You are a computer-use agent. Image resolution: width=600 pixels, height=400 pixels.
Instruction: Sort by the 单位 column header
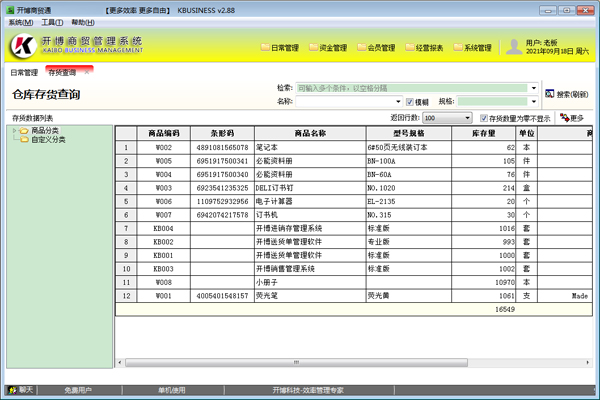coord(527,133)
